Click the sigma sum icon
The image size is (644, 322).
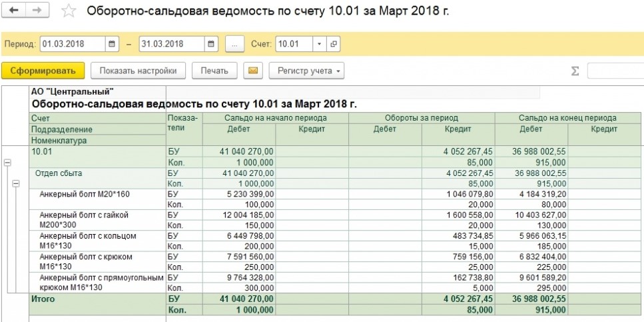[x=575, y=71]
